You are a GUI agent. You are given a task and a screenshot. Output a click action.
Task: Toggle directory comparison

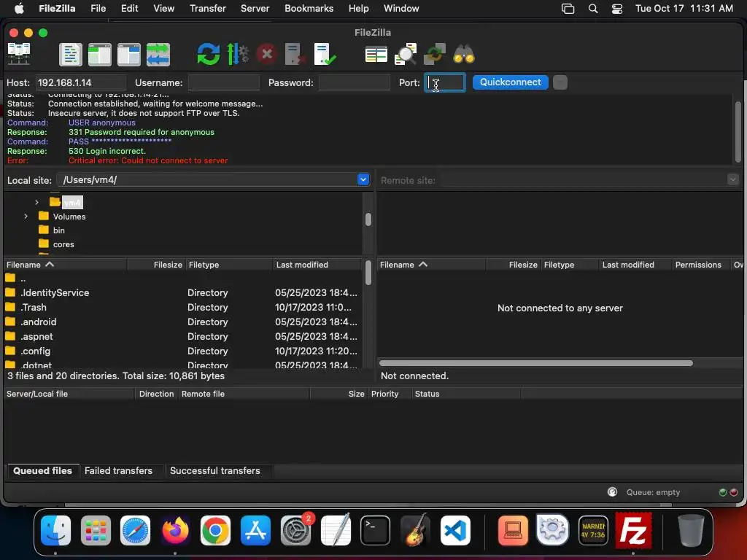[406, 54]
